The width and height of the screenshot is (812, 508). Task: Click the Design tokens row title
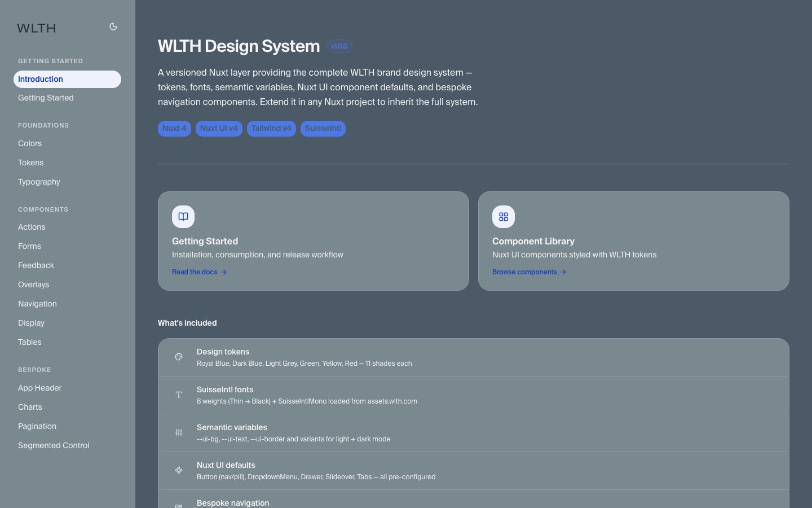pyautogui.click(x=223, y=352)
